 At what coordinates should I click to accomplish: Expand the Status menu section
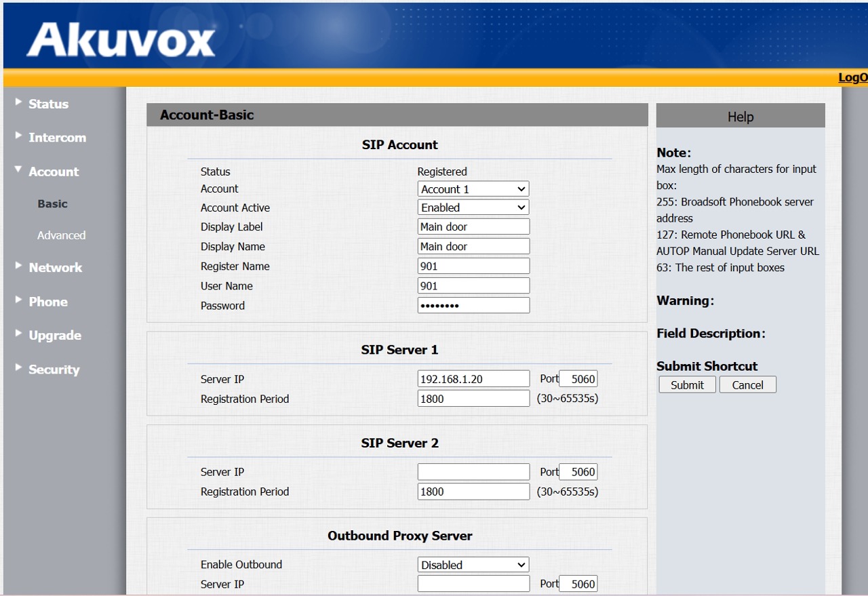pos(48,104)
